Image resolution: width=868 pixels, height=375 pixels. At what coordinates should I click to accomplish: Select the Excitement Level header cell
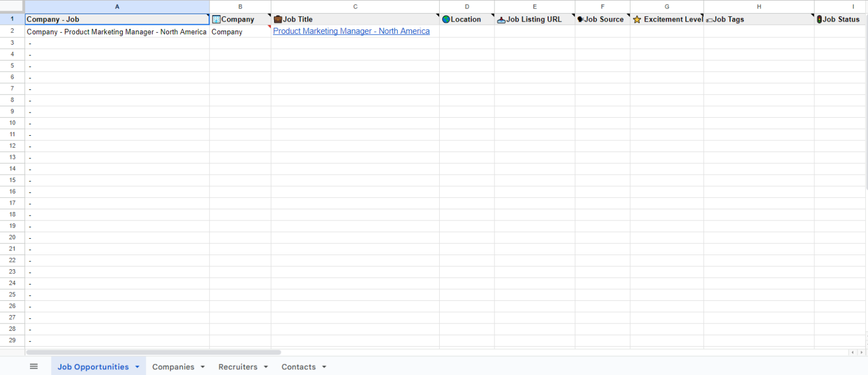coord(667,19)
